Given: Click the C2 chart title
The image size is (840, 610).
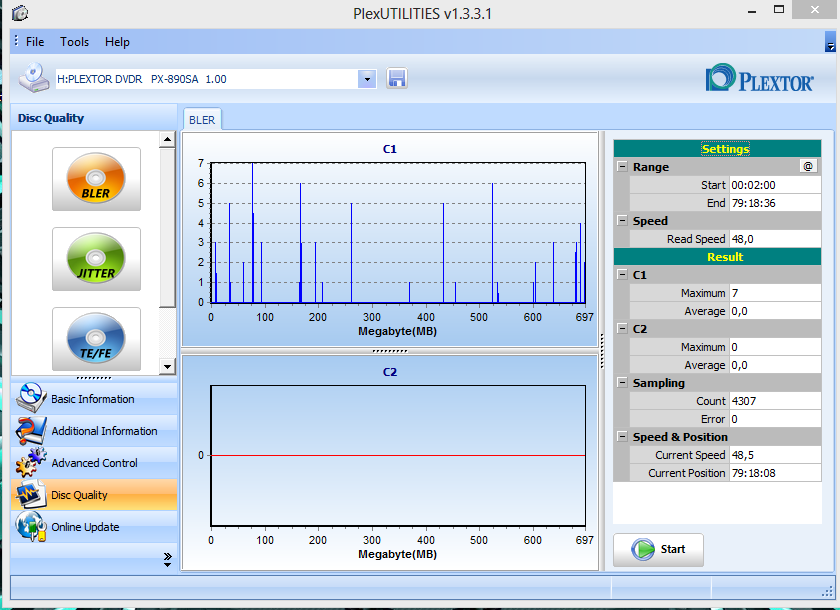Looking at the screenshot, I should tap(390, 372).
